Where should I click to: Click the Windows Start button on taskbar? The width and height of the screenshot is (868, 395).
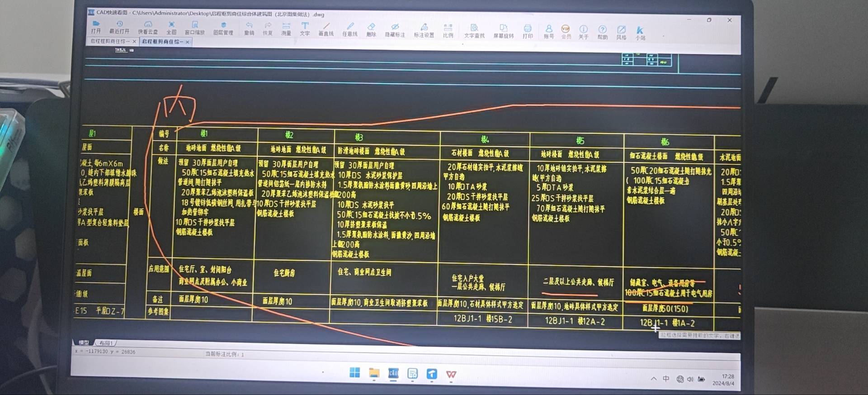tap(355, 372)
